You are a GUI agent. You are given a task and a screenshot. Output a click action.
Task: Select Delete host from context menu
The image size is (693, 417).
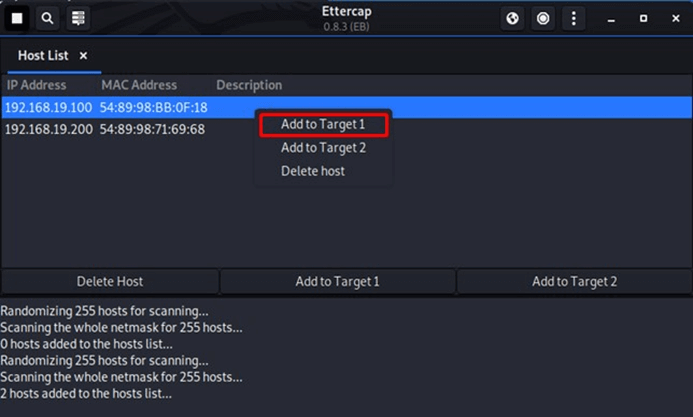click(x=313, y=171)
